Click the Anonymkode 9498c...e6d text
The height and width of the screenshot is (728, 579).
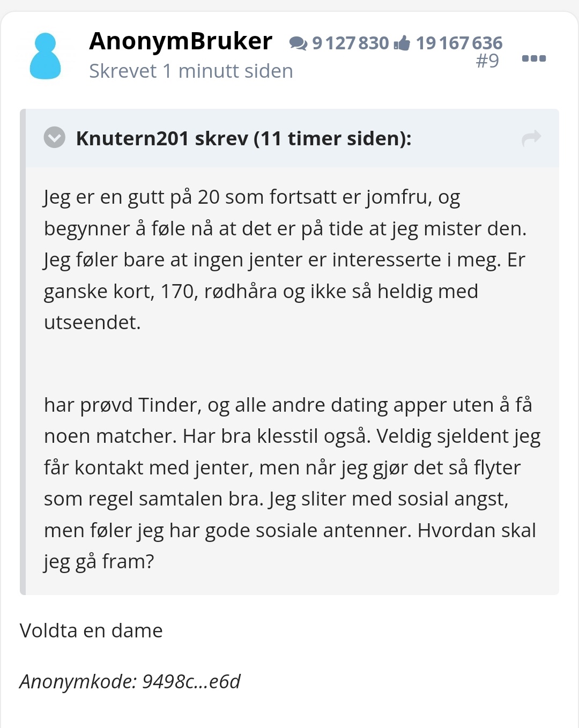coord(130,681)
